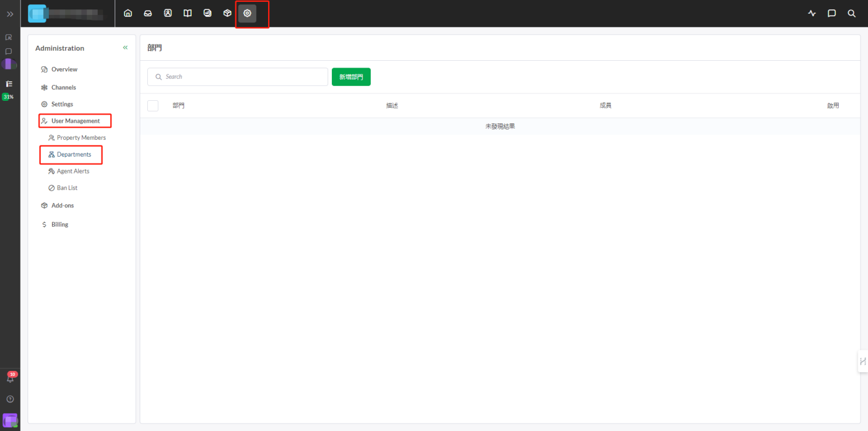Click the green 新增部門 button
The image size is (868, 431).
point(351,77)
